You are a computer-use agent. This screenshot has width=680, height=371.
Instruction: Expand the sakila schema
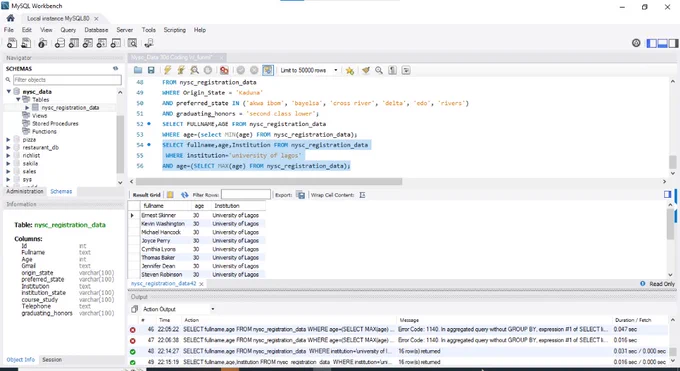point(8,164)
